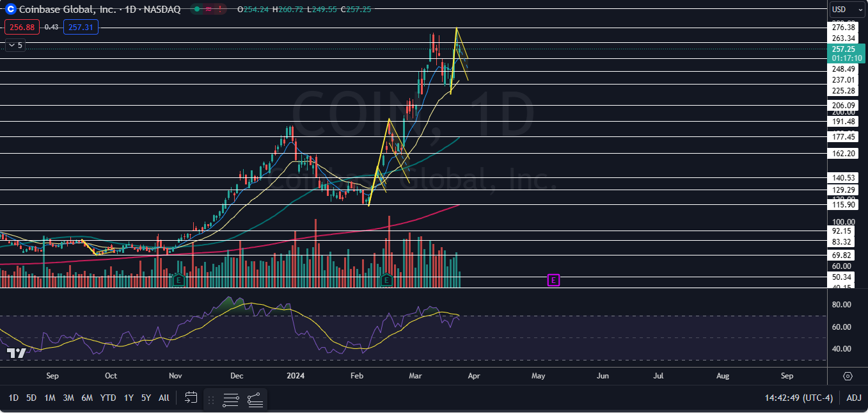Screen dimensions: 868x413
Task: Click the red sell price 256.88 button
Action: (22, 27)
